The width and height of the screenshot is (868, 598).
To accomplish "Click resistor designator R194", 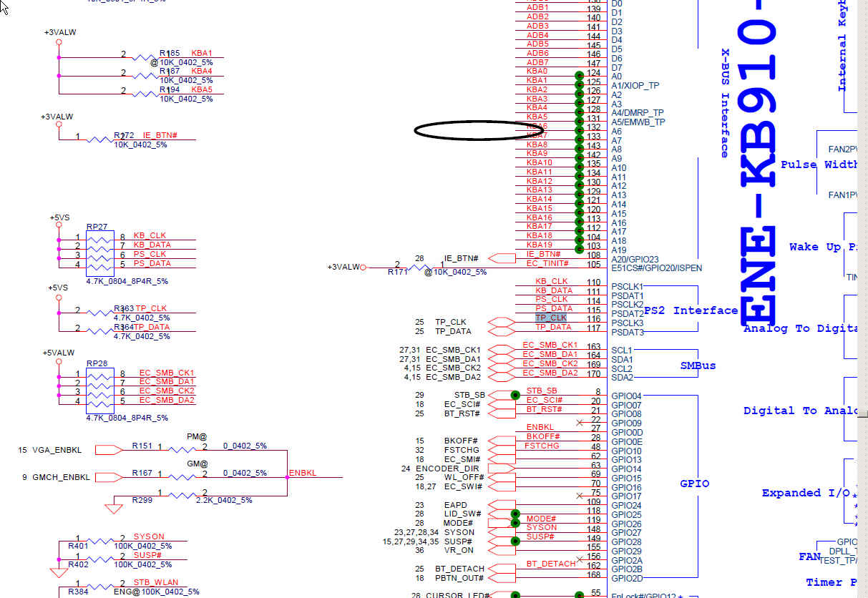I will [x=170, y=90].
